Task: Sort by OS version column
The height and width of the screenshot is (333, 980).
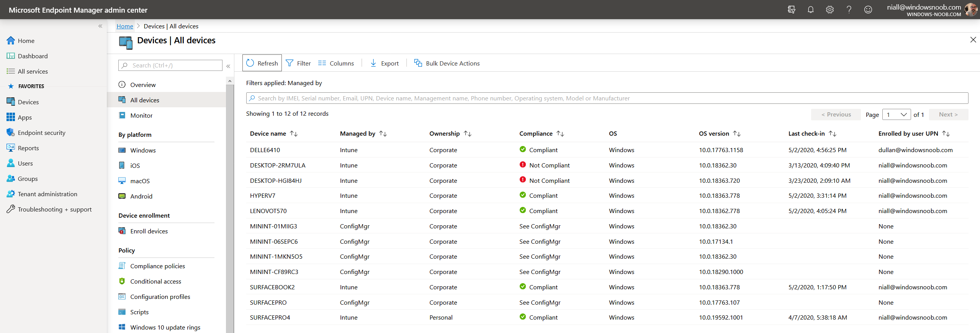Action: [x=720, y=134]
